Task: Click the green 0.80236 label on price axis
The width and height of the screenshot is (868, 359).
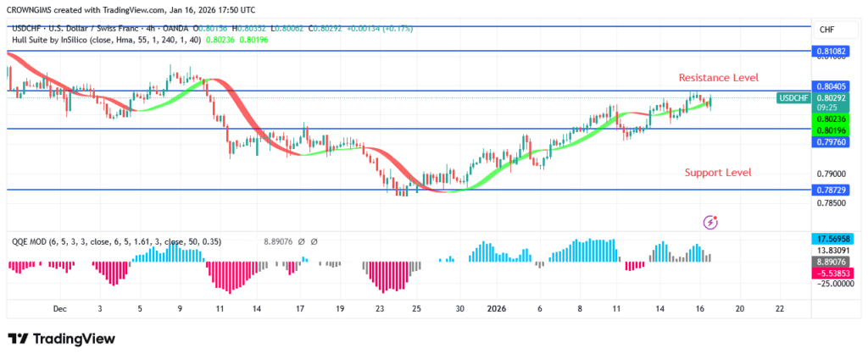Action: tap(831, 119)
